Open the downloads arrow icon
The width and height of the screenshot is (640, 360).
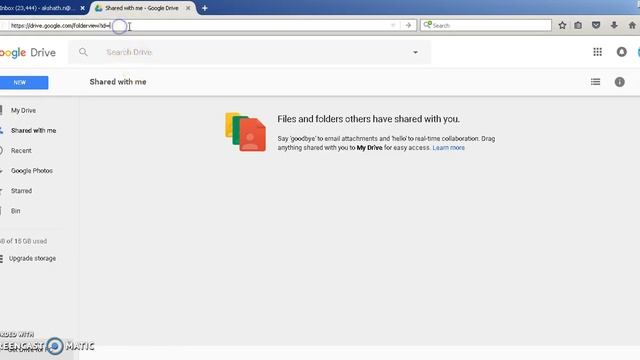614,25
